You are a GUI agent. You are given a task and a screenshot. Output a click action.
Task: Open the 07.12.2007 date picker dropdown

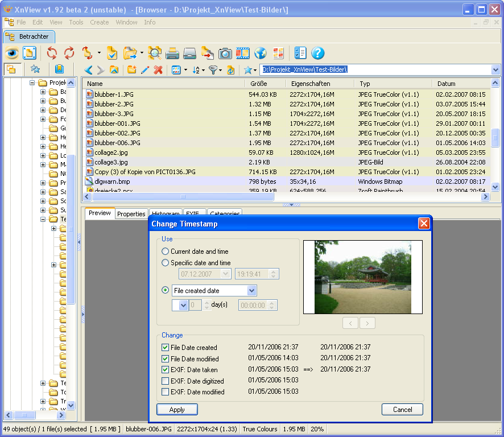pos(226,274)
